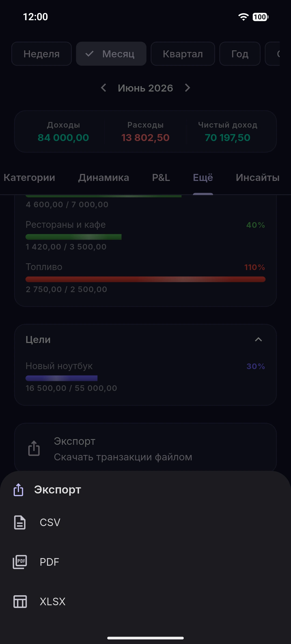291x644 pixels.
Task: Choose XLSX export format
Action: click(x=145, y=601)
